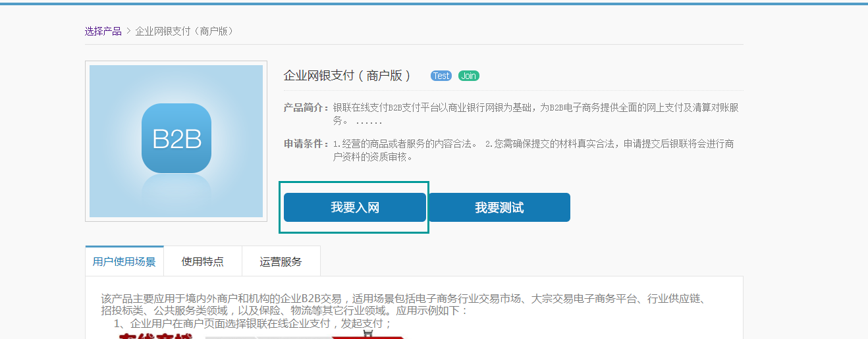Click the condition text starting 1.经营的商品

tap(533, 150)
